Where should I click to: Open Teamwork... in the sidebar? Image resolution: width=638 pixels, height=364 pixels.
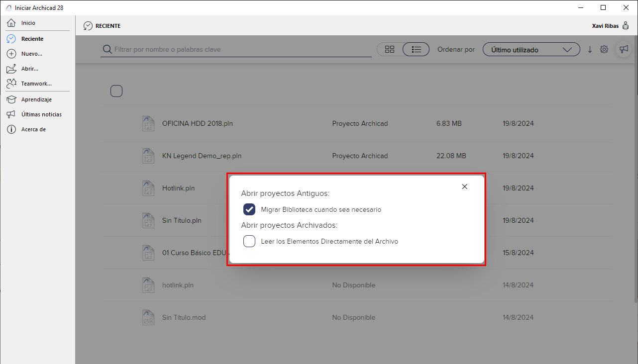coord(36,84)
